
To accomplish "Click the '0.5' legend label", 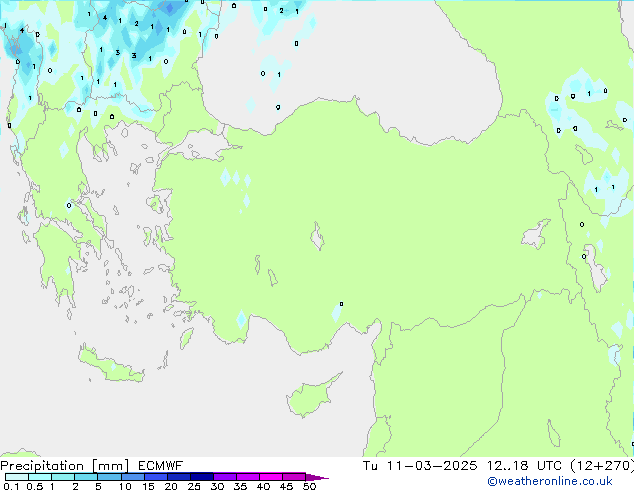I will 35,486.
